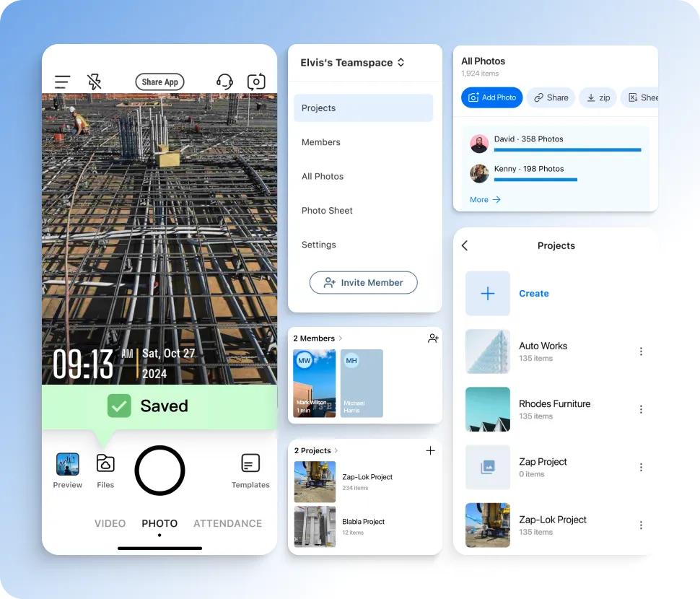Open the Elvis's Teamspace switcher
Screen dimensions: 700x599
(x=351, y=63)
